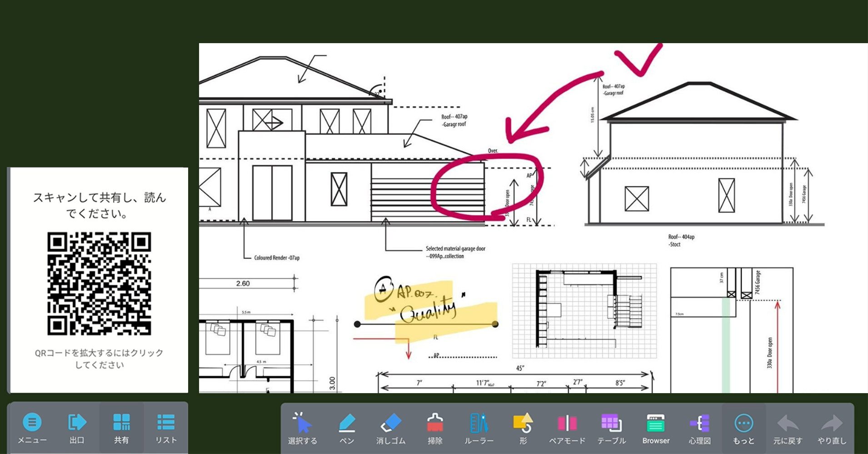868x454 pixels.
Task: Click the 出口 exit icon
Action: [x=77, y=428]
